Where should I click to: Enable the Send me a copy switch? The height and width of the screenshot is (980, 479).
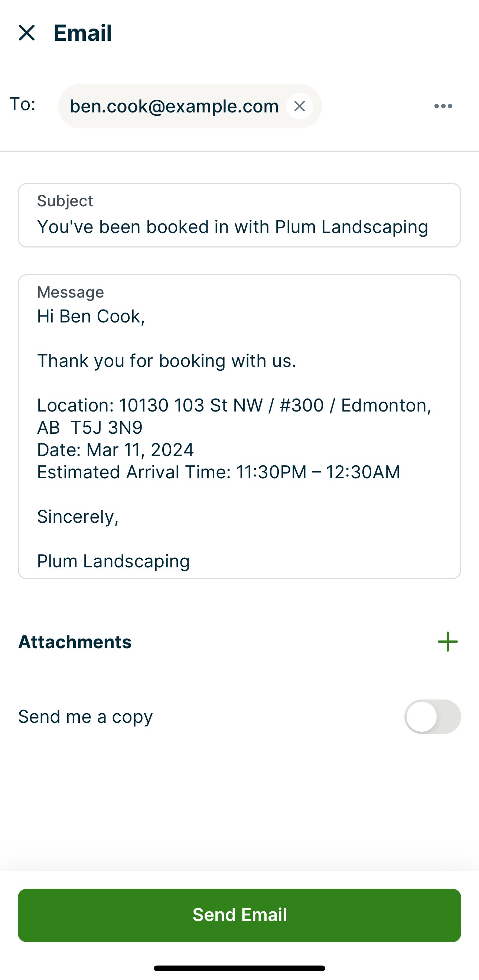pyautogui.click(x=432, y=717)
